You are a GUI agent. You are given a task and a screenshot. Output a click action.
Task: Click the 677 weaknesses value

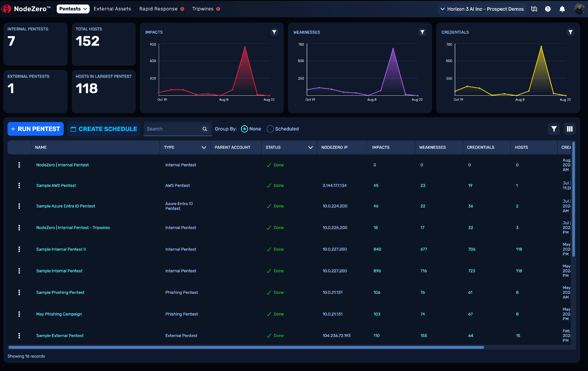click(424, 249)
